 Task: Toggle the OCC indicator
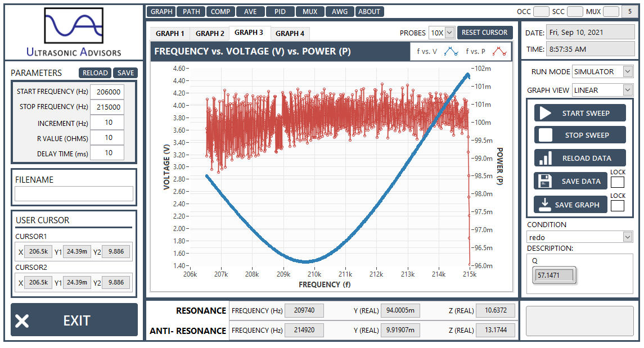(541, 11)
